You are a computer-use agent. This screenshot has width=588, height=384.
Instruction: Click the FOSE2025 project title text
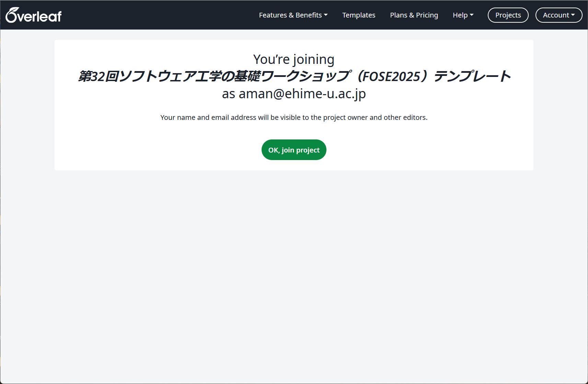click(294, 76)
